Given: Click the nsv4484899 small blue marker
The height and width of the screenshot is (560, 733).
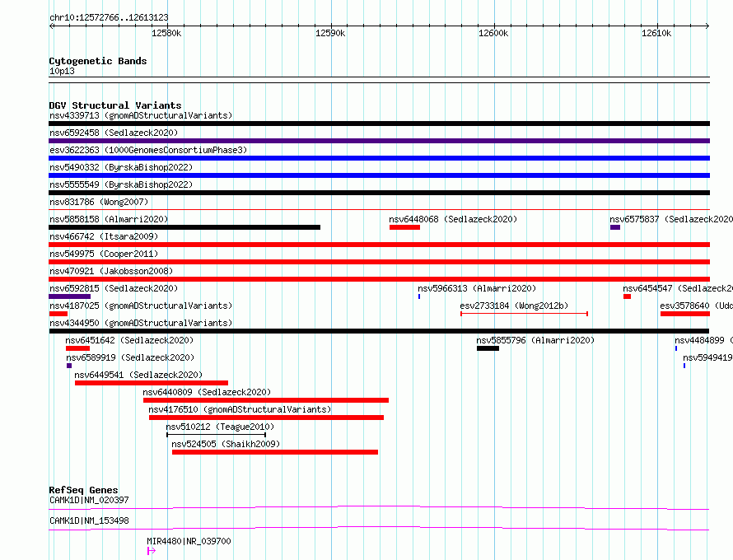Looking at the screenshot, I should pyautogui.click(x=676, y=348).
